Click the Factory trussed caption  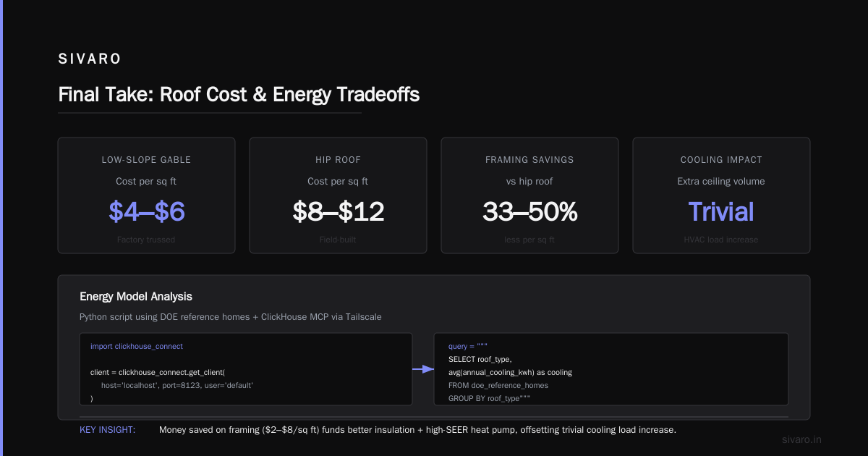[146, 240]
